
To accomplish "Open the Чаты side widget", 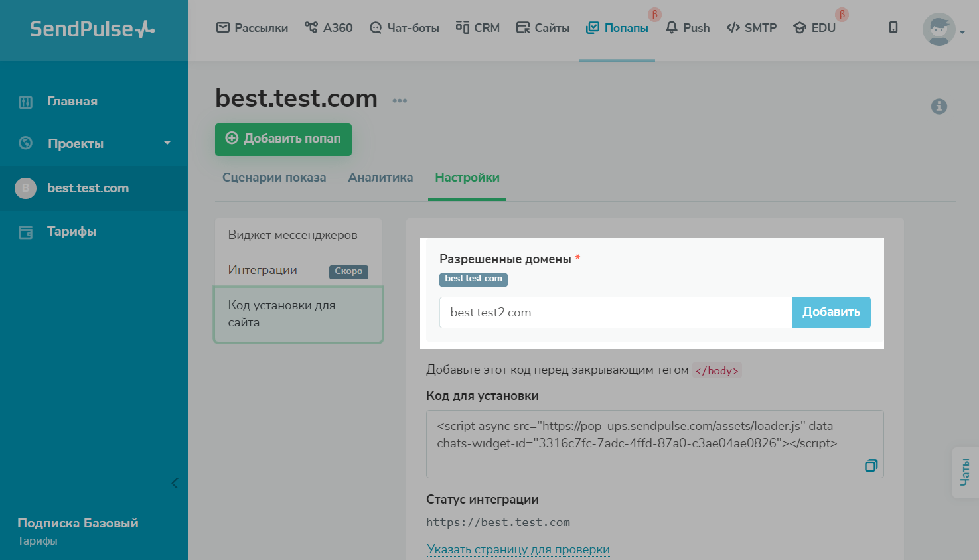I will [x=965, y=472].
